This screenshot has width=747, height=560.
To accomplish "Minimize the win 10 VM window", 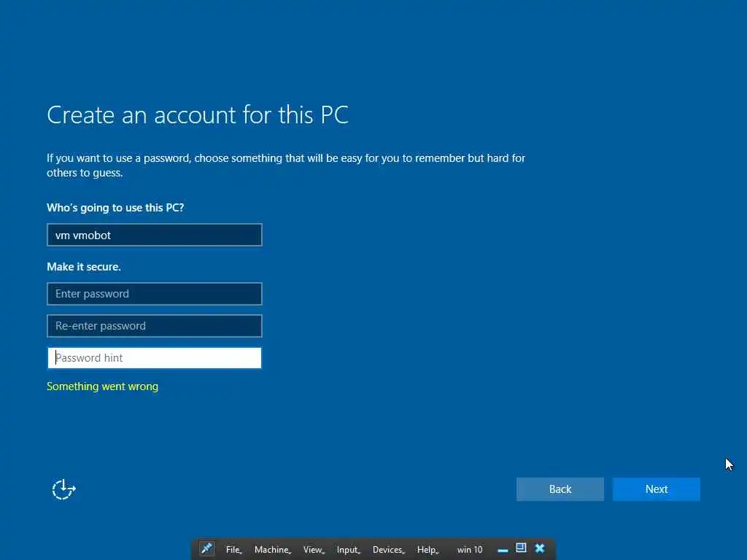I will point(503,550).
